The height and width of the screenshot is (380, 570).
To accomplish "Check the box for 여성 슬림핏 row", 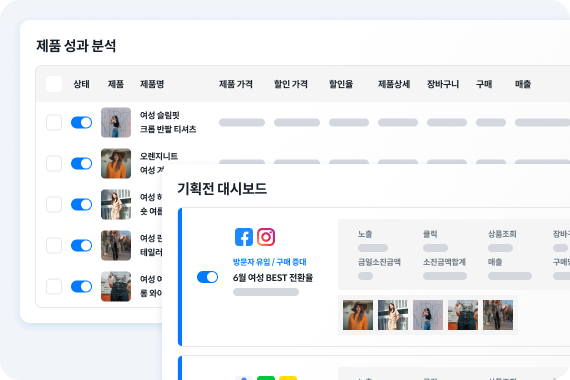I will coord(54,123).
